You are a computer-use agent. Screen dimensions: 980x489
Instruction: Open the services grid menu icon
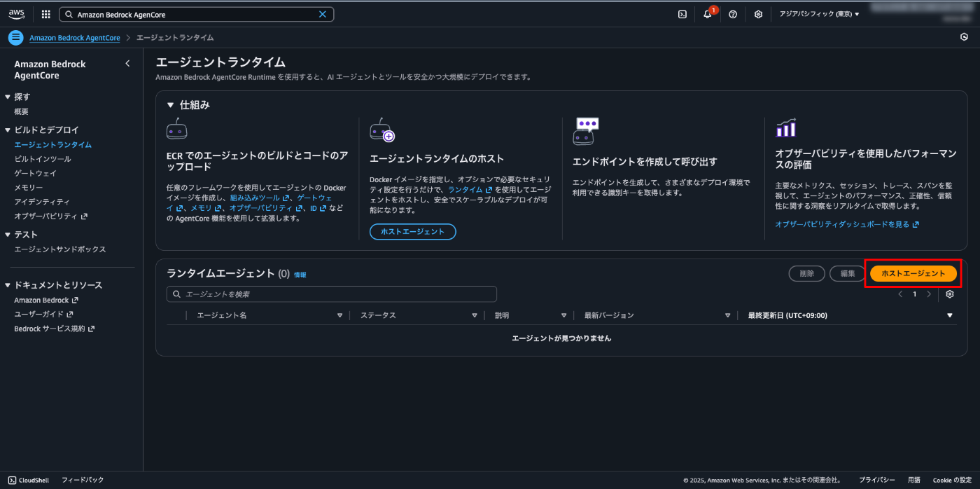[46, 14]
